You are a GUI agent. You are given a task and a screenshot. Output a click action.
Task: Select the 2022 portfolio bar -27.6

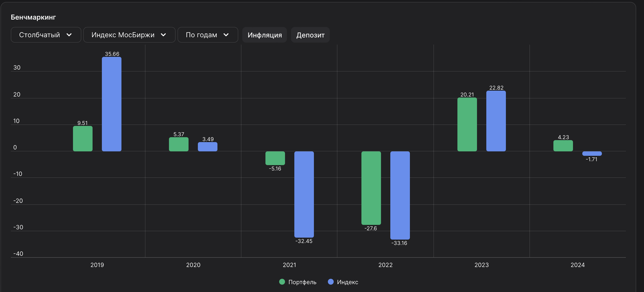point(371,188)
